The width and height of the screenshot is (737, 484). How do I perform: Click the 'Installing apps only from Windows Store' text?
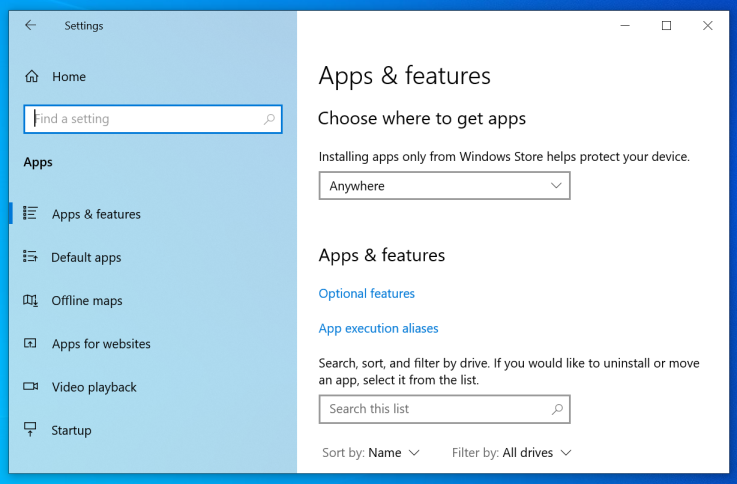coord(504,156)
